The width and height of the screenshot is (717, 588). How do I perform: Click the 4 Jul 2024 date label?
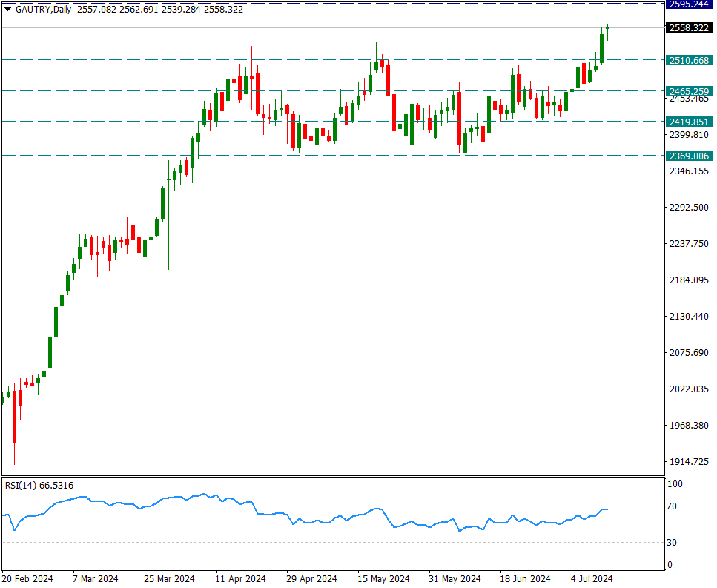(592, 579)
